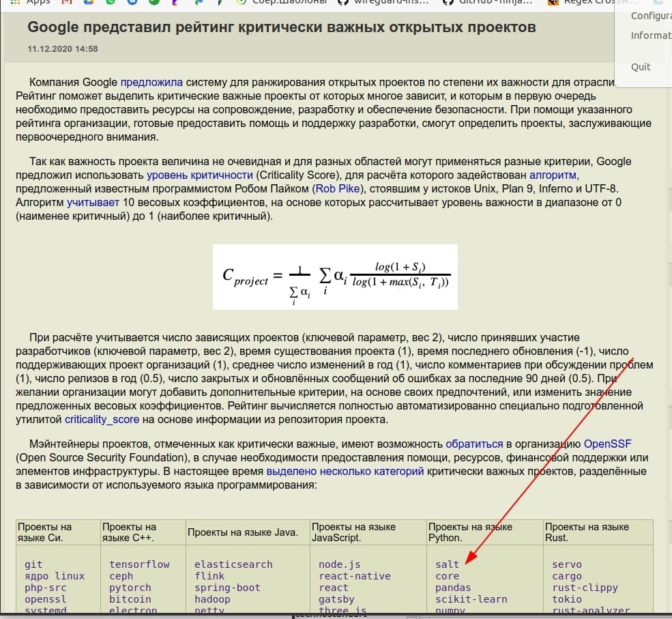Viewport: 672px width, 619px height.
Task: Select 'ядро linux' in the C column
Action: coord(55,576)
